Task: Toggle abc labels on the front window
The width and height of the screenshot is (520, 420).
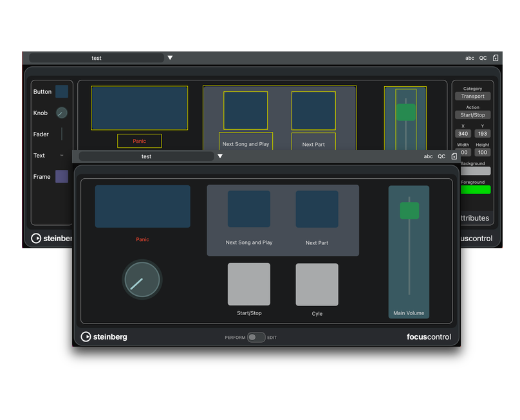Action: pyautogui.click(x=428, y=156)
